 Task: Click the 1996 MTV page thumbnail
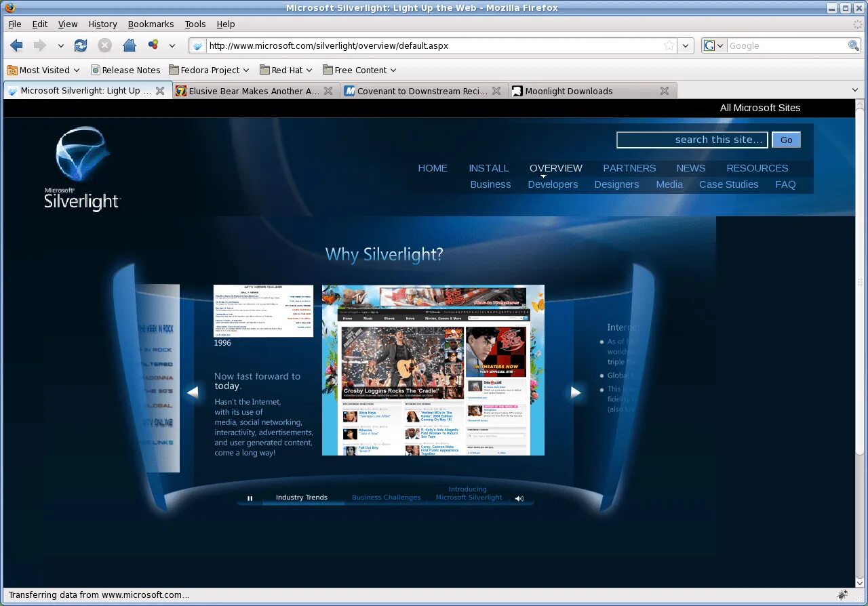[x=263, y=311]
